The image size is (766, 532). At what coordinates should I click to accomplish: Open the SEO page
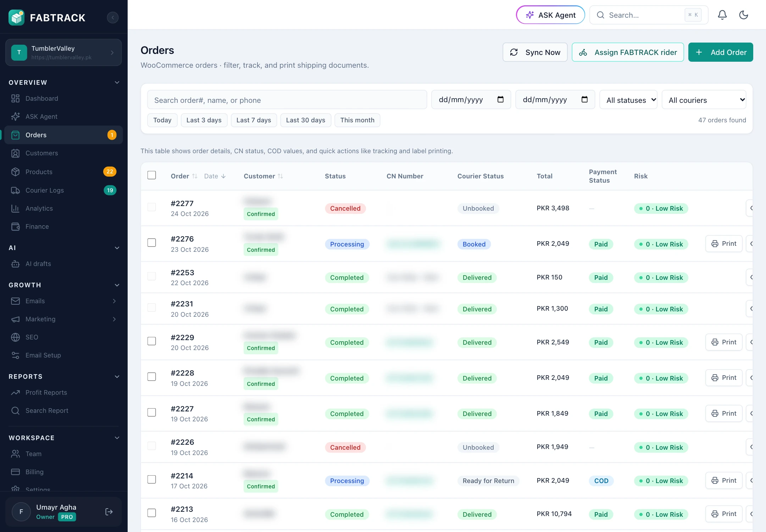(64, 337)
